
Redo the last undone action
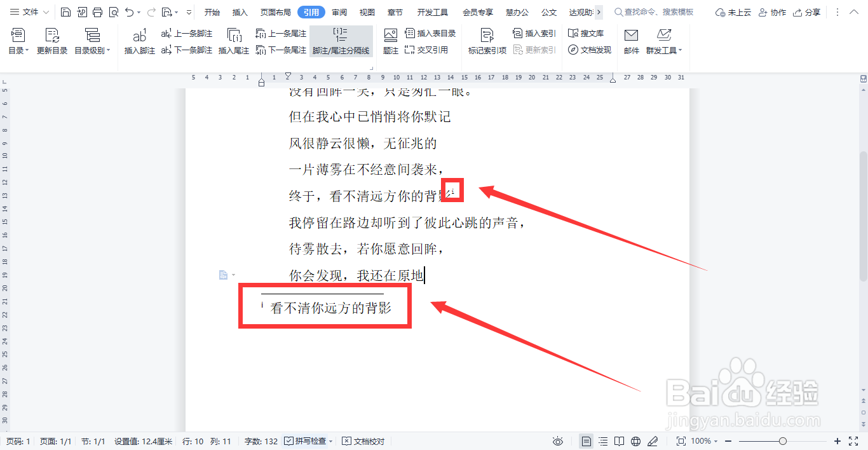(x=151, y=12)
